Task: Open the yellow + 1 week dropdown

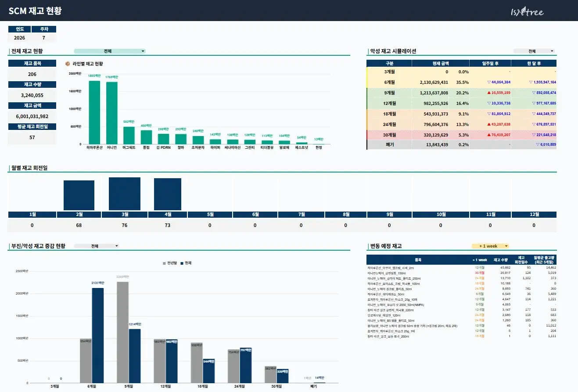Action: tap(490, 246)
